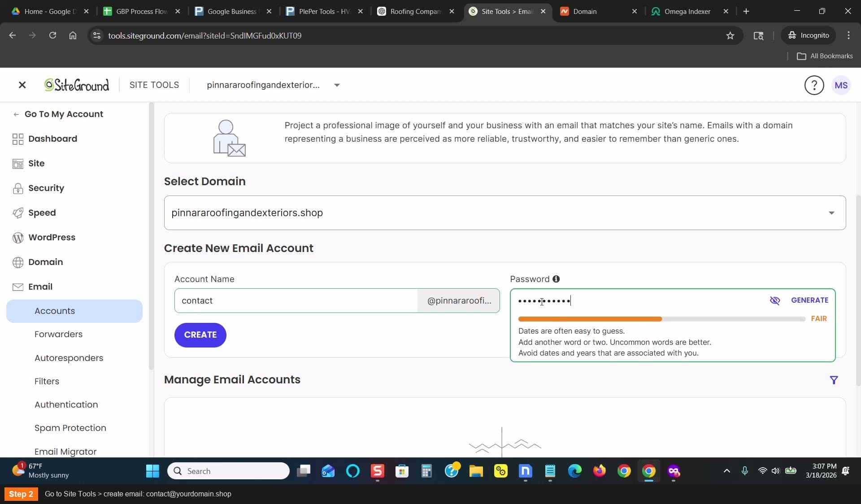861x504 pixels.
Task: Click the Speed rocket icon
Action: (18, 213)
